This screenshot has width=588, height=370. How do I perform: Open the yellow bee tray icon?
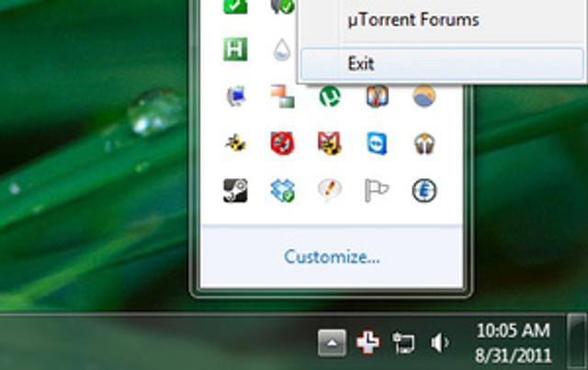click(x=235, y=143)
